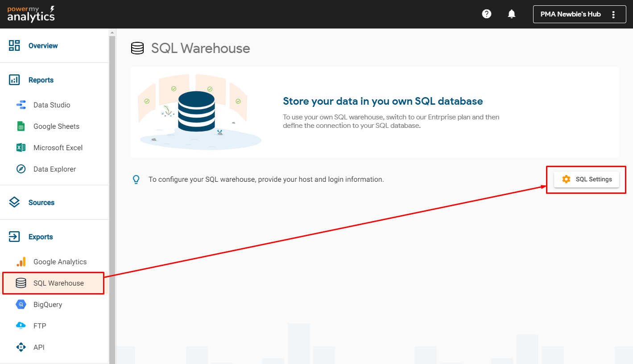Open the API export option
This screenshot has height=364, width=633.
(39, 348)
